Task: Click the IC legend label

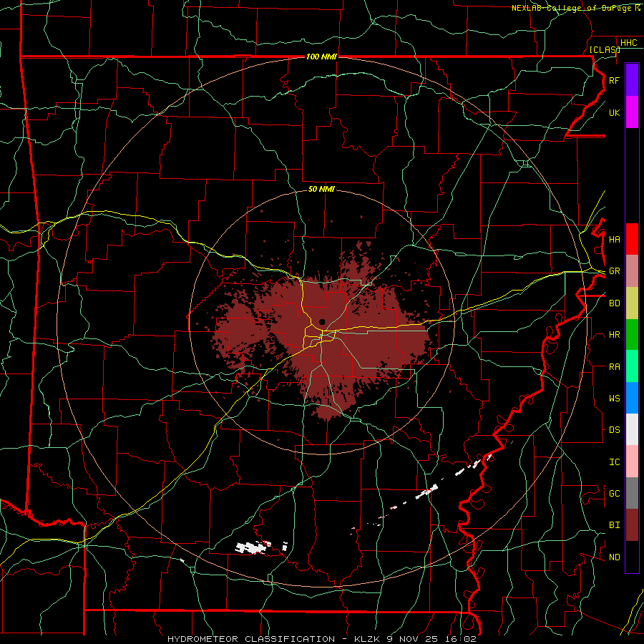Action: pos(614,462)
